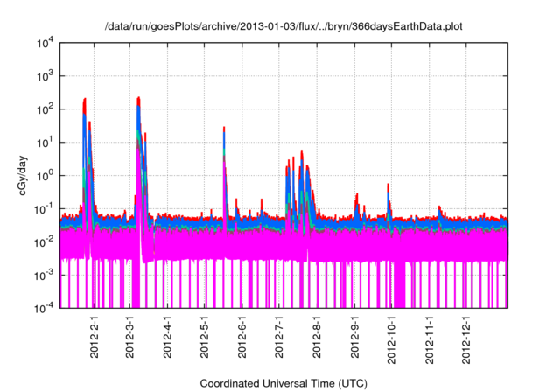This screenshot has height=392, width=560.
Task: Click the 2012-6-1 date label
Action: (x=242, y=337)
